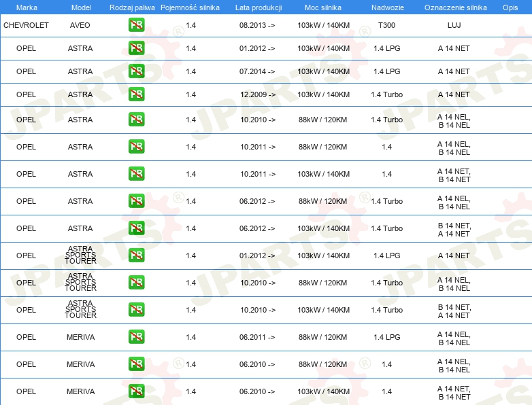Click 1.4 LPG body in the 07.2014 row
The height and width of the screenshot is (405, 532).
[387, 71]
